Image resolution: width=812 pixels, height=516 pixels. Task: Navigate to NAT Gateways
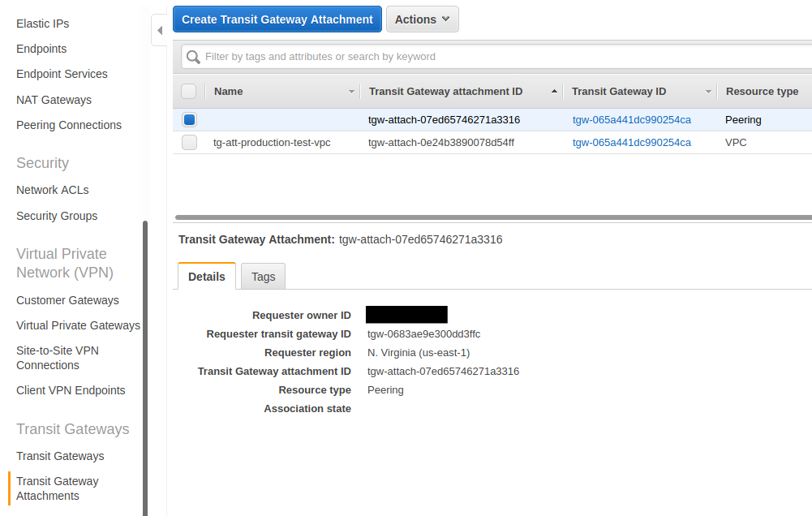[54, 100]
